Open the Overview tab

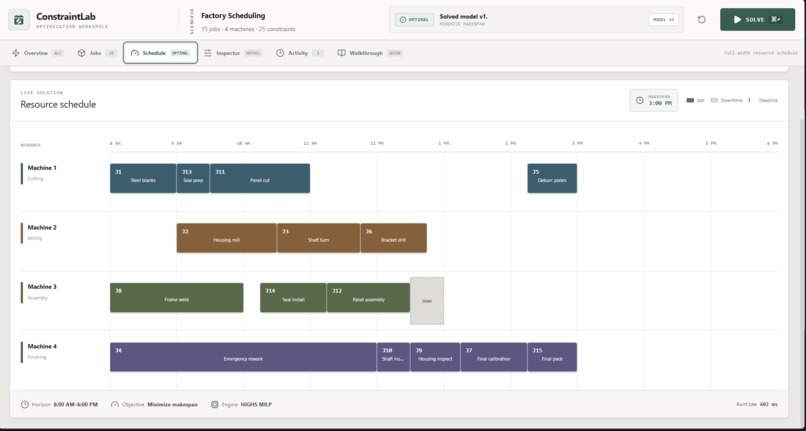38,53
